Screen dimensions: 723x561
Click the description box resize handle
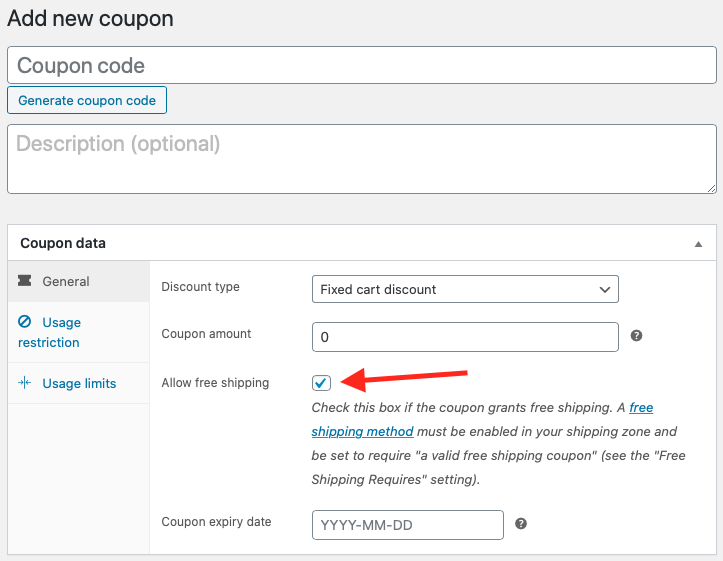point(711,187)
